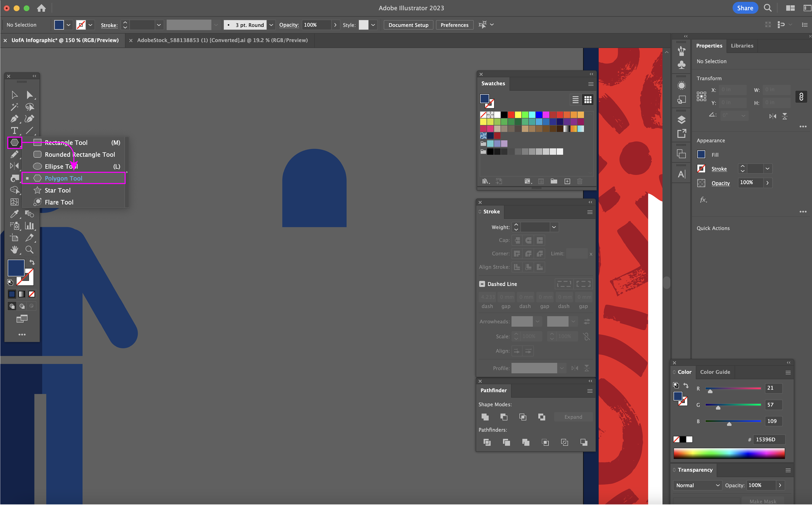Click the Document Setup button
This screenshot has height=505, width=812.
(408, 25)
